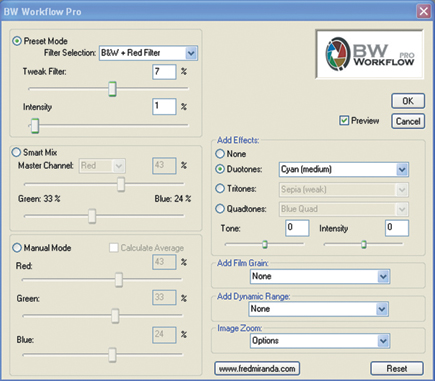Select the Manual Mode radio button
Screen dimensions: 435x381
[17, 248]
